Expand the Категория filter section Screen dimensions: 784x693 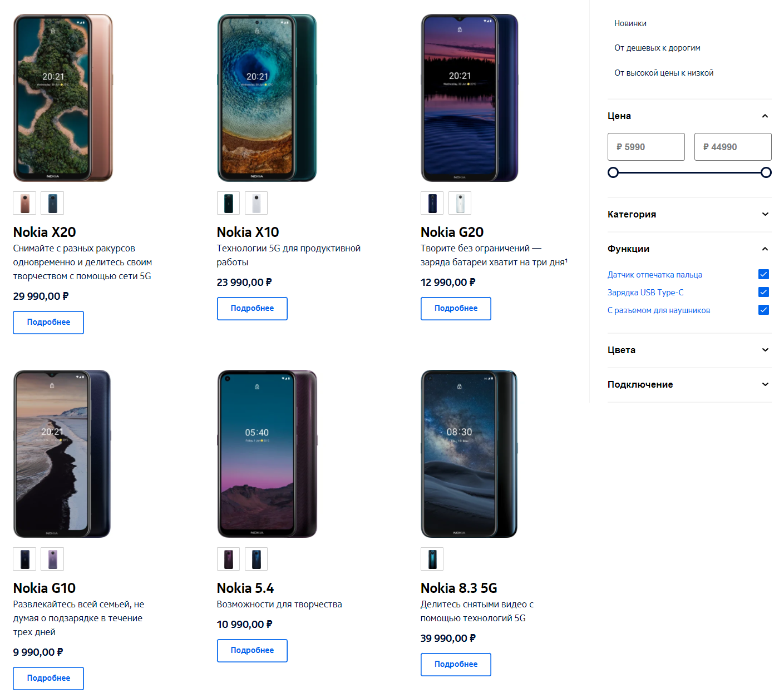(x=689, y=214)
